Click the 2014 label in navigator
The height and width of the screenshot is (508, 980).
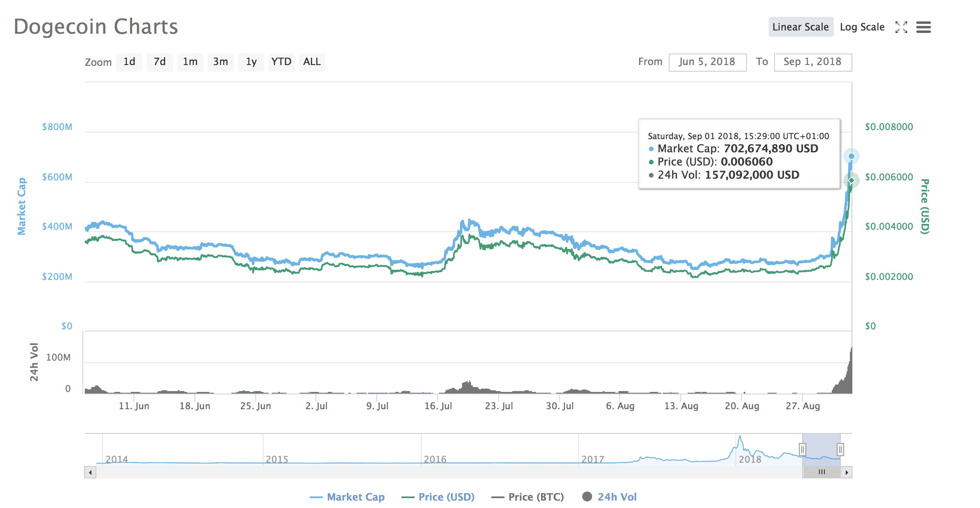(117, 459)
